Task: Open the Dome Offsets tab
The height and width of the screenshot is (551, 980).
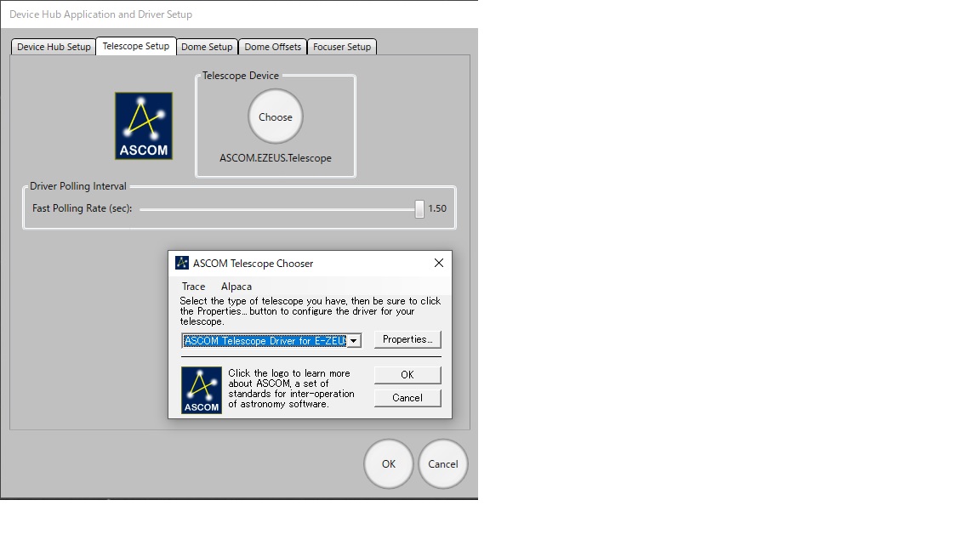Action: [272, 47]
